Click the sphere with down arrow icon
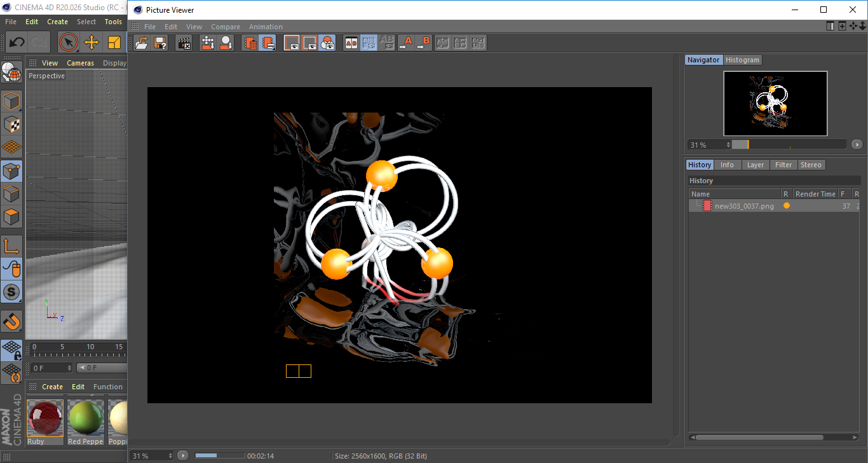Image resolution: width=868 pixels, height=463 pixels. 226,43
